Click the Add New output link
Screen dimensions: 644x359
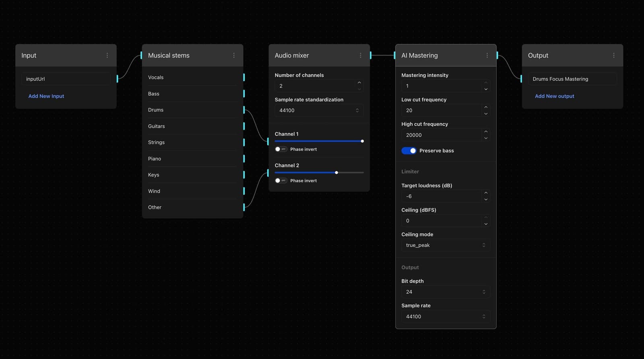pyautogui.click(x=554, y=96)
